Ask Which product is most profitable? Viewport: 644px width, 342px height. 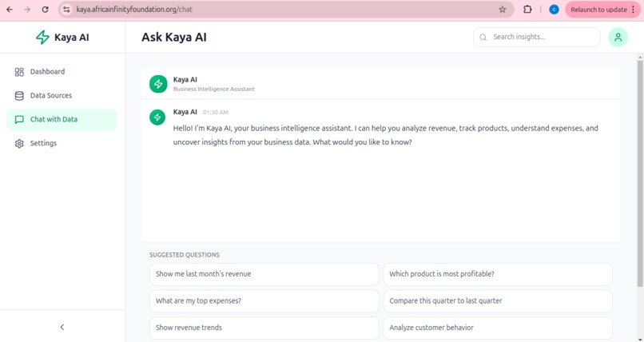point(497,274)
